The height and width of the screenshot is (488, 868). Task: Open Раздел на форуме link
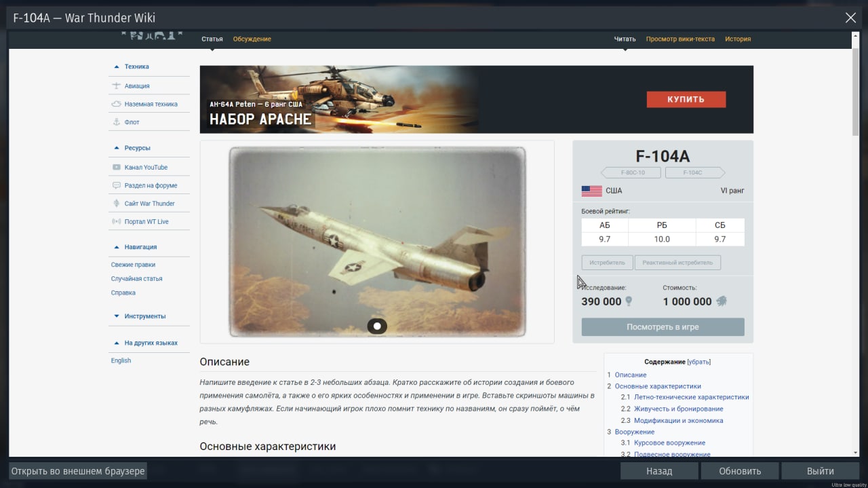click(151, 185)
